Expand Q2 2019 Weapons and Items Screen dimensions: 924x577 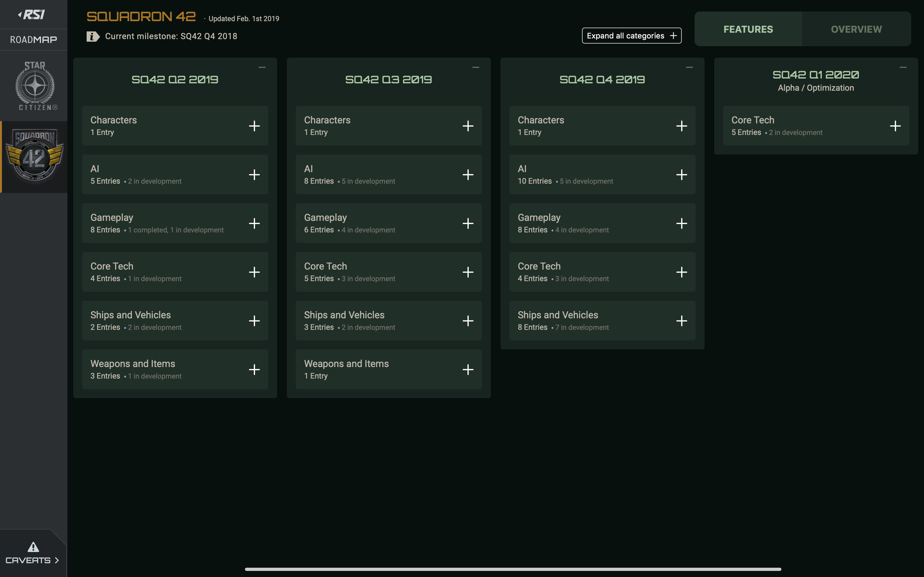coord(254,369)
